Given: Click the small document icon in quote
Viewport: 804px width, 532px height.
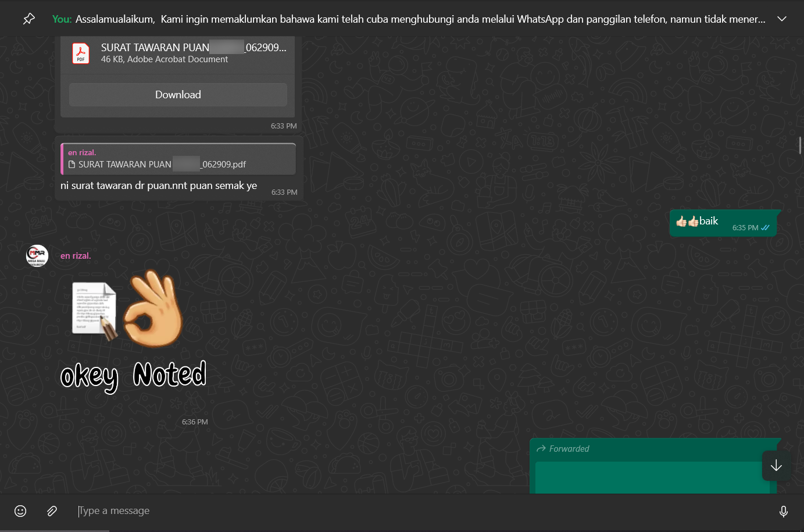Looking at the screenshot, I should (x=72, y=165).
